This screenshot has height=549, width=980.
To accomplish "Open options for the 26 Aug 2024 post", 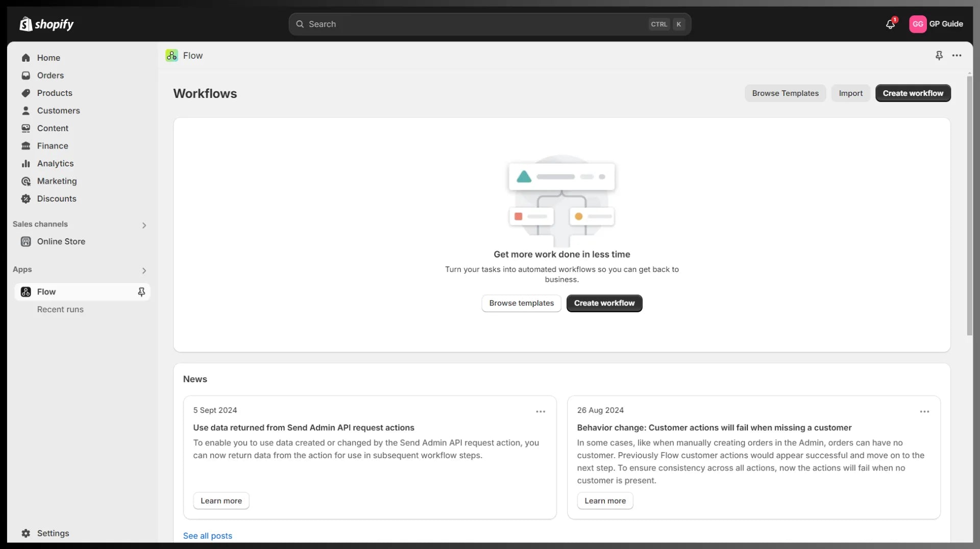I will click(924, 411).
